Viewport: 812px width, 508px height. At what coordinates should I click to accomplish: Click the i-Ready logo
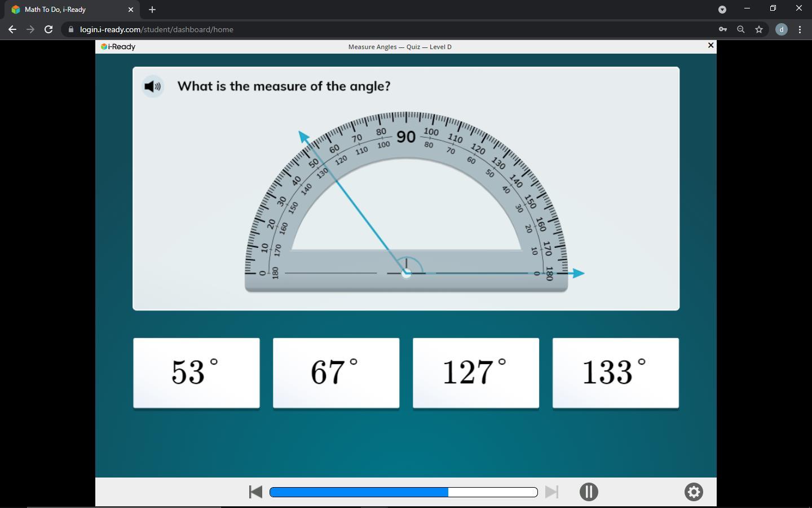118,47
